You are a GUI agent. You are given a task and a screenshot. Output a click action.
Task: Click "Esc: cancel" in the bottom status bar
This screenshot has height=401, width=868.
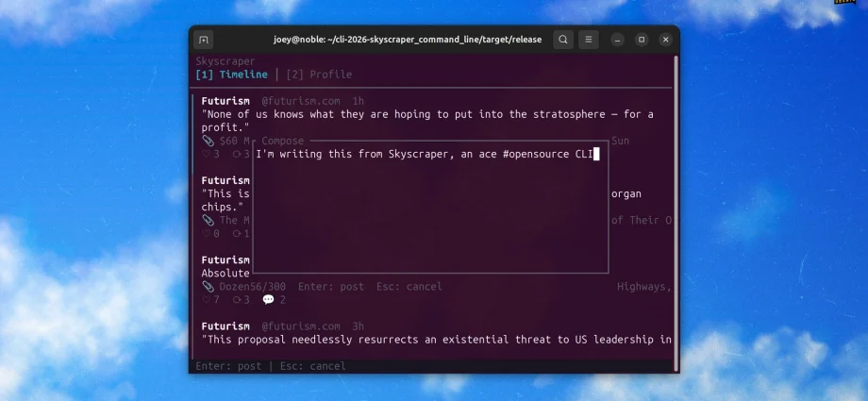[313, 365]
